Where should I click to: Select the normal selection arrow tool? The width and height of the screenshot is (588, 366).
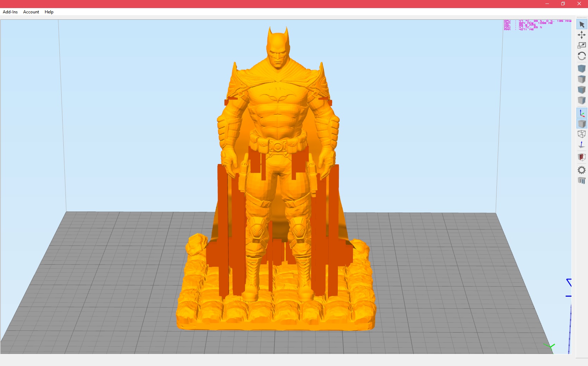[x=582, y=25]
